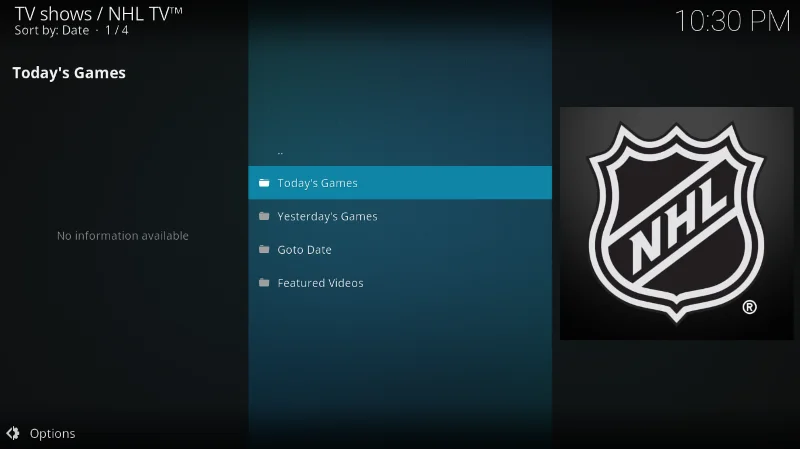Click the 10:30 PM clock

tap(732, 21)
